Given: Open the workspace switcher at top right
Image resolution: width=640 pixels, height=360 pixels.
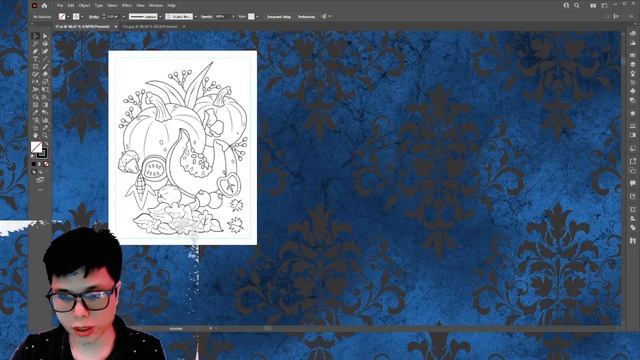Looking at the screenshot, I should pos(604,5).
